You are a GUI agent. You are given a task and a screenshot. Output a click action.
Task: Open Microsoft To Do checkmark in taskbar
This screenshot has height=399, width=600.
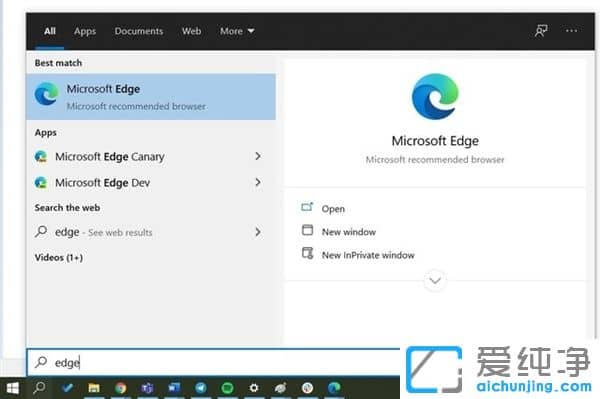pyautogui.click(x=67, y=388)
